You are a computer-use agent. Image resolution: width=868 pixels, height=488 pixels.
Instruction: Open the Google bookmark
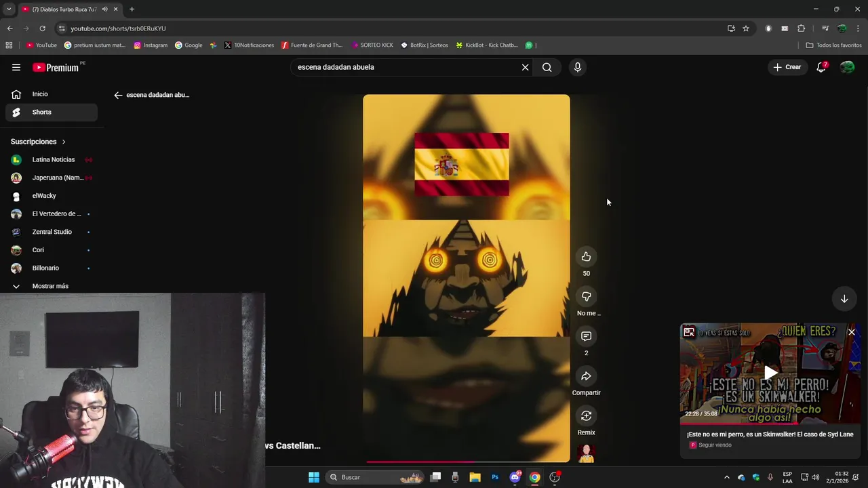coord(189,45)
